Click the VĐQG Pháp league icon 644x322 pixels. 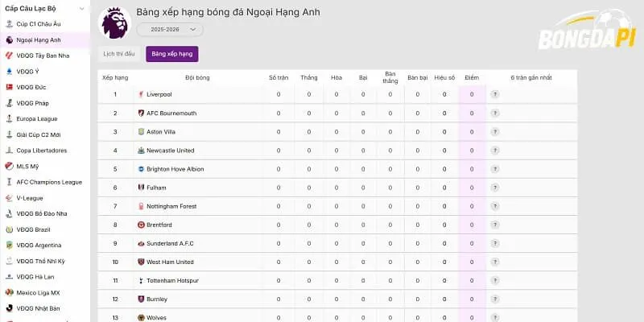(9, 103)
